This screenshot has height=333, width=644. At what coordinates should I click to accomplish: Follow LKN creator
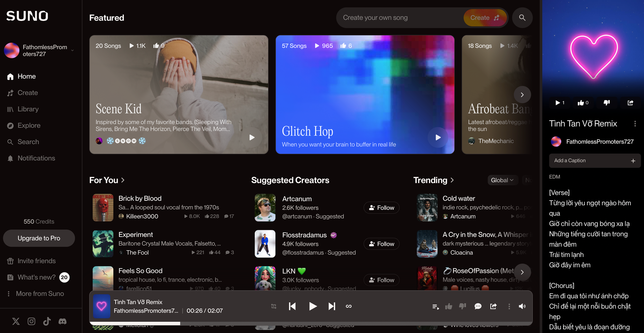382,280
